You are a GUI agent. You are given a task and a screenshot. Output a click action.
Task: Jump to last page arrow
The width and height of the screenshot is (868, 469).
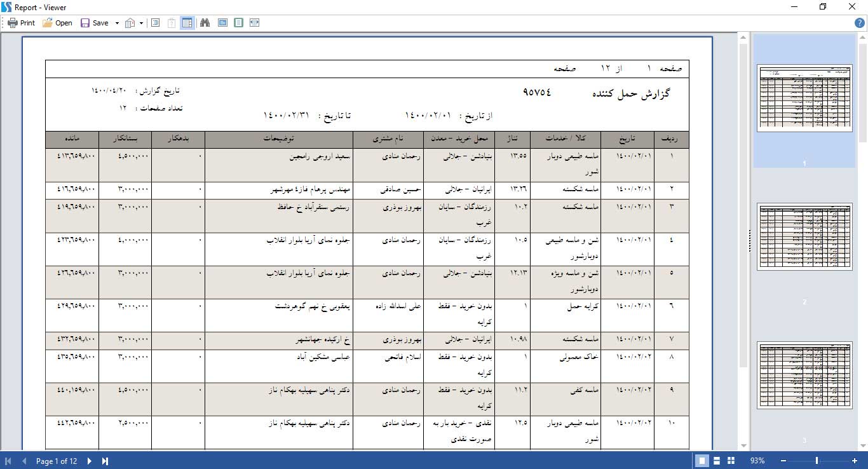(105, 461)
